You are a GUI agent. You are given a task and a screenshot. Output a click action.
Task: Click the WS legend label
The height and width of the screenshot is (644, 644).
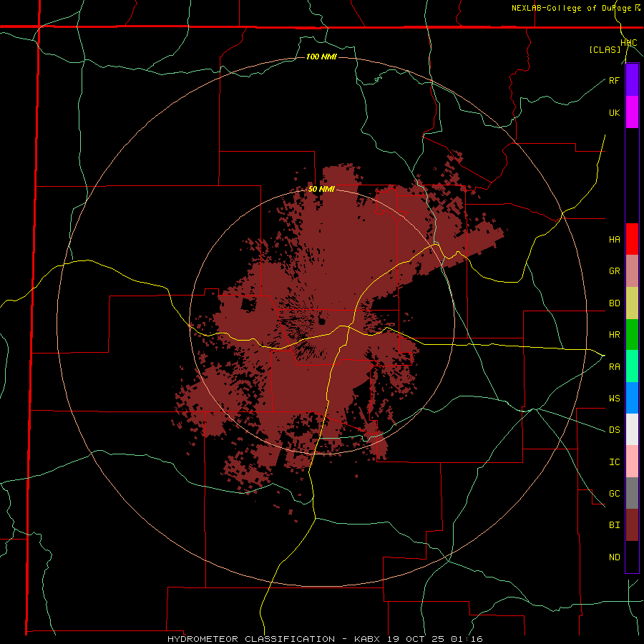click(614, 399)
